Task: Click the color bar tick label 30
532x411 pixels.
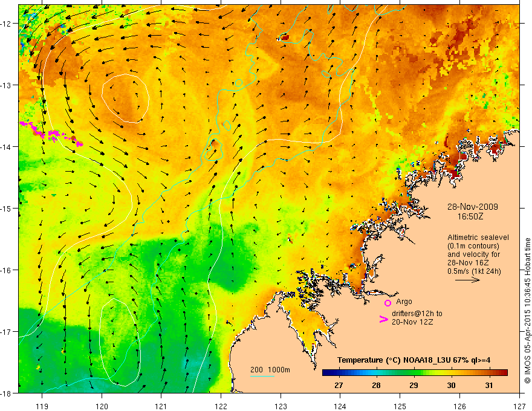Action: [x=451, y=385]
